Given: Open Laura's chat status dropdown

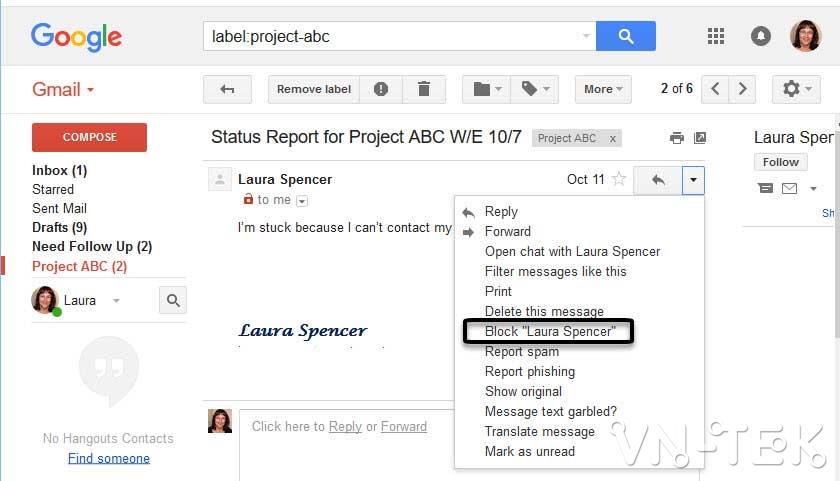Looking at the screenshot, I should click(x=116, y=300).
